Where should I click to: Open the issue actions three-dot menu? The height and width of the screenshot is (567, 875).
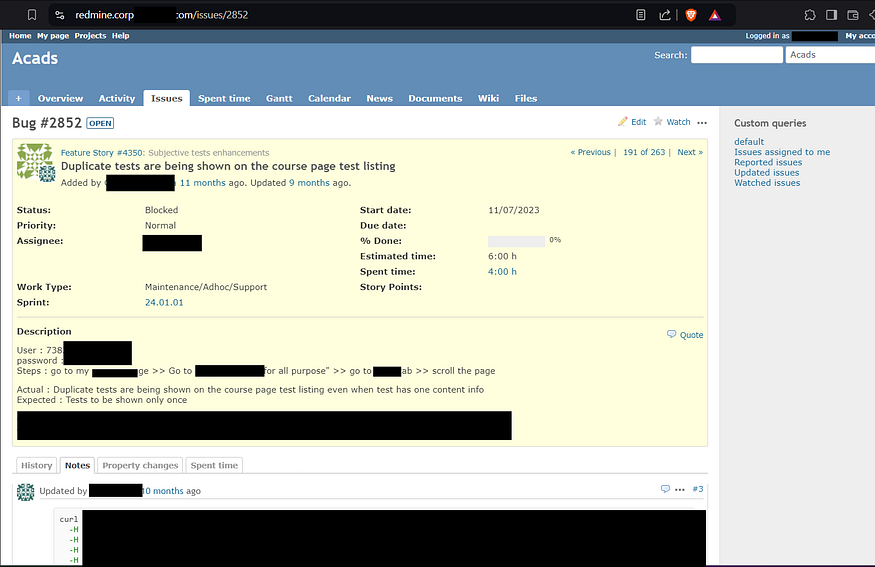click(702, 122)
